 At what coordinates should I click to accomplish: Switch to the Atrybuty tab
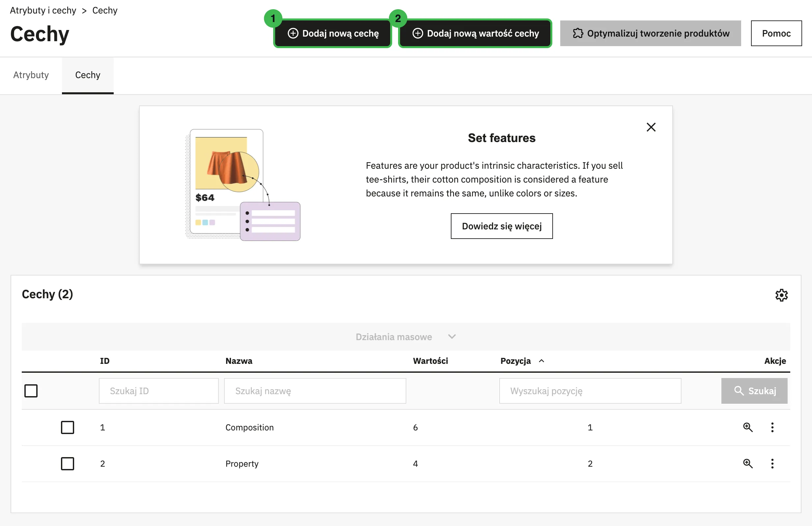31,75
